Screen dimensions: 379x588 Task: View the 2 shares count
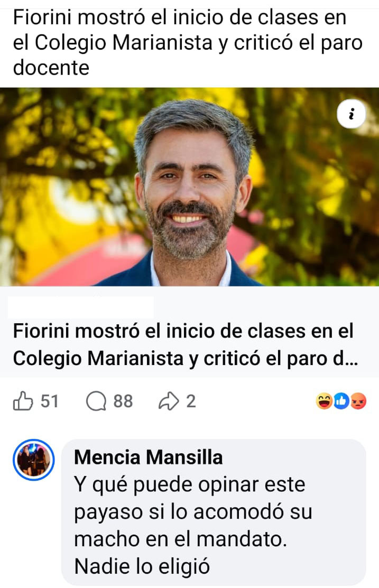[x=191, y=402]
